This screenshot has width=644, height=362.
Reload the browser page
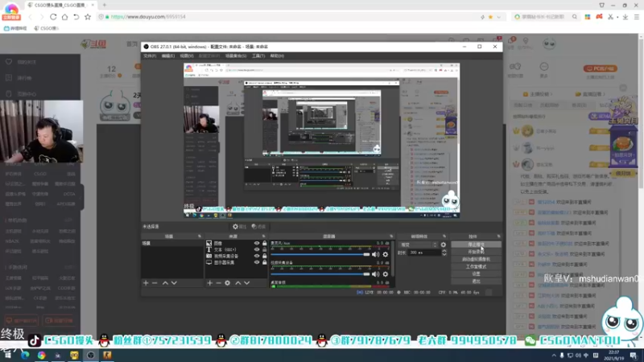(53, 17)
